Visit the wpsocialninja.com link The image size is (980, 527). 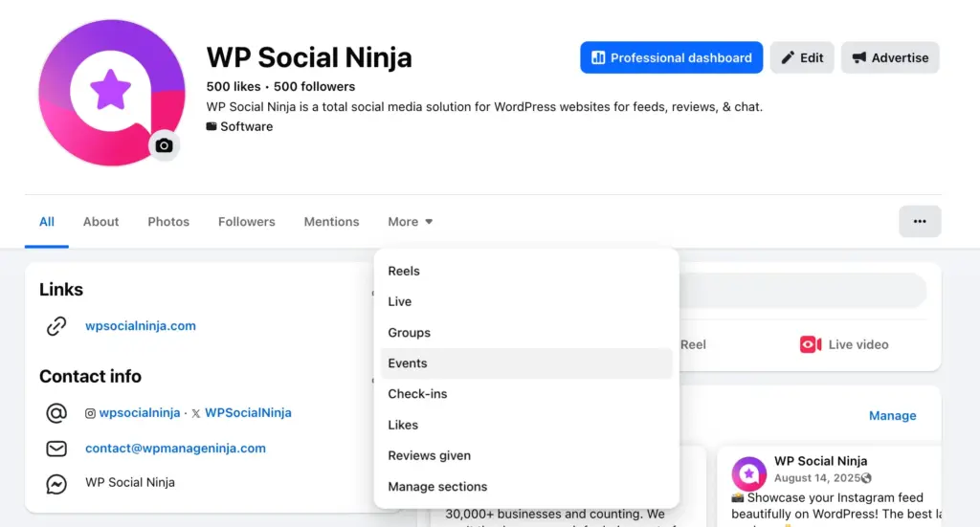pyautogui.click(x=141, y=326)
